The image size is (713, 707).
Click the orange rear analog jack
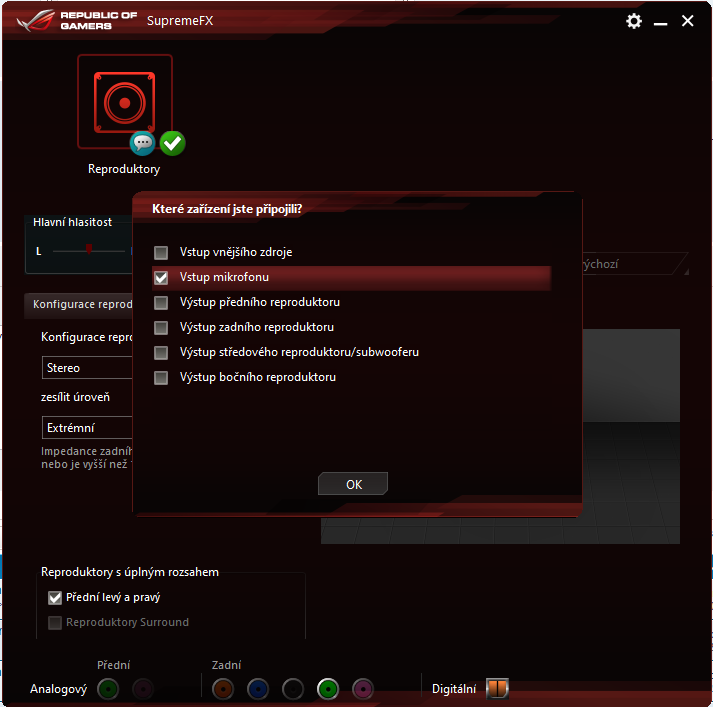pos(223,689)
